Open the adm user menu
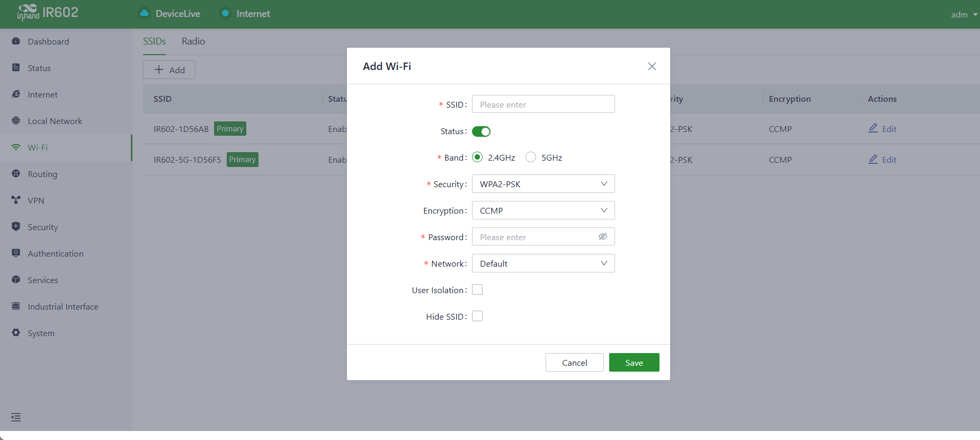This screenshot has width=980, height=440. (x=964, y=14)
